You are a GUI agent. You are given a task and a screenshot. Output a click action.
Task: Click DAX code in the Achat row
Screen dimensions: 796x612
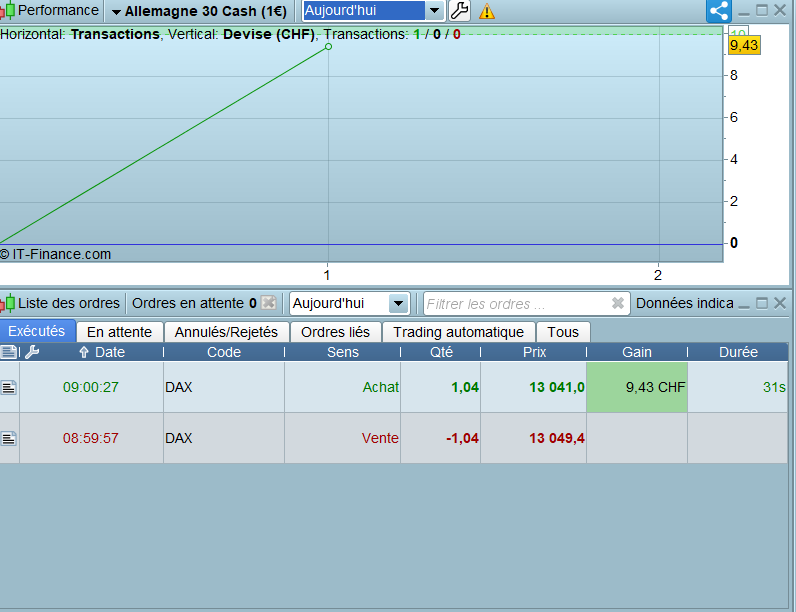coord(179,387)
